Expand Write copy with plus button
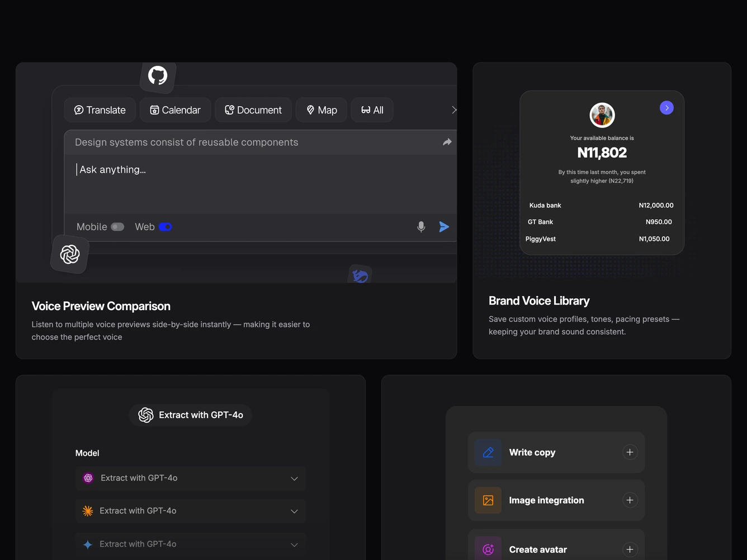Viewport: 747px width, 560px height. [630, 452]
